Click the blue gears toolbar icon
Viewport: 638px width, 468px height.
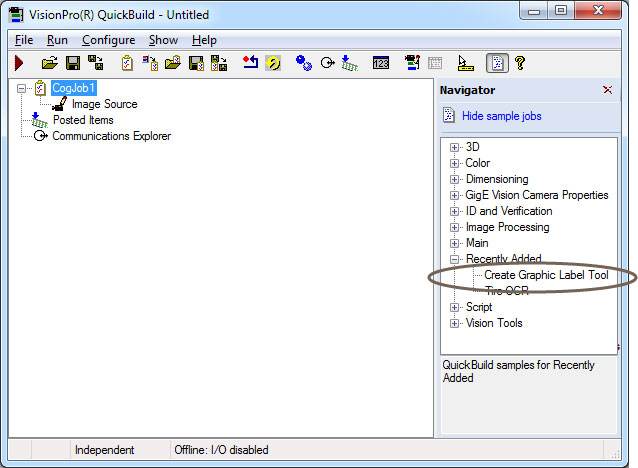[x=303, y=63]
